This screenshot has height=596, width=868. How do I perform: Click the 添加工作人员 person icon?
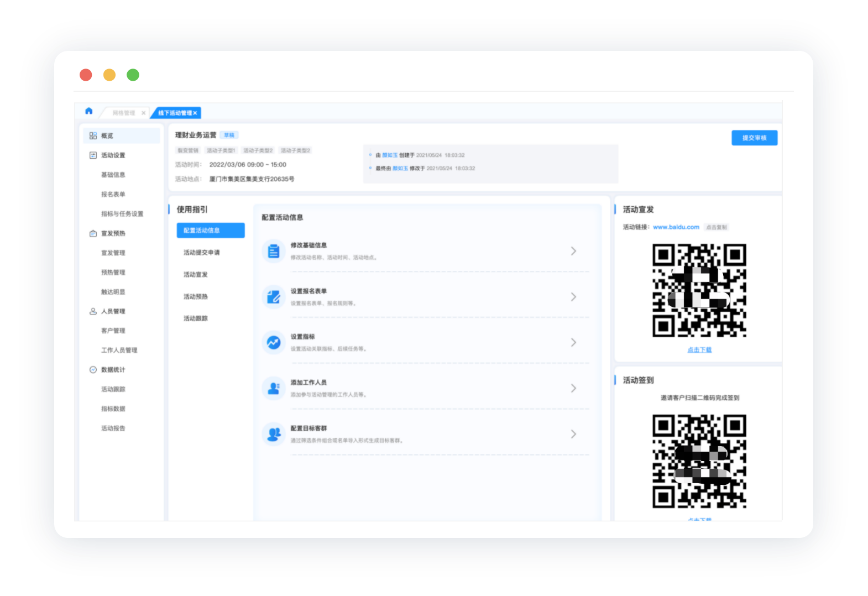[273, 389]
